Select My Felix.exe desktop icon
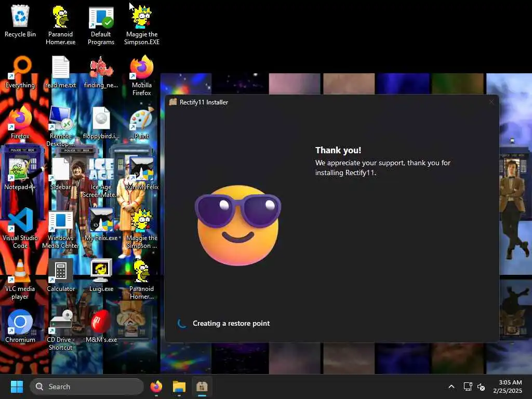The image size is (532, 399). pos(101,225)
